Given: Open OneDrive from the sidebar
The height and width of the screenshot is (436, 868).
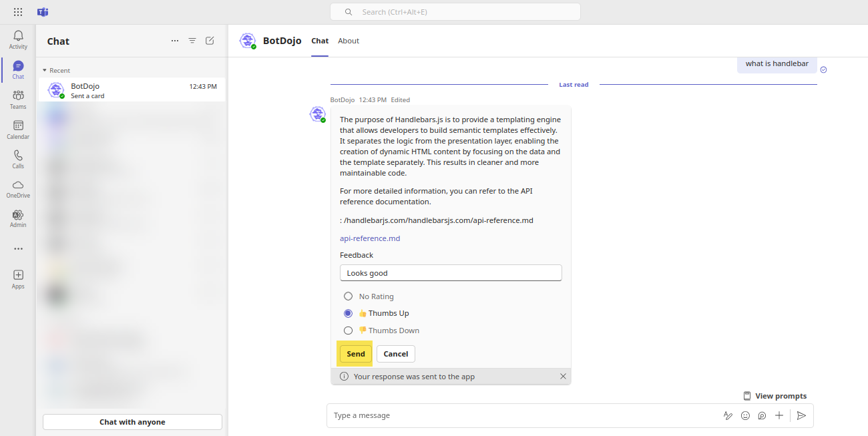Looking at the screenshot, I should [x=18, y=189].
